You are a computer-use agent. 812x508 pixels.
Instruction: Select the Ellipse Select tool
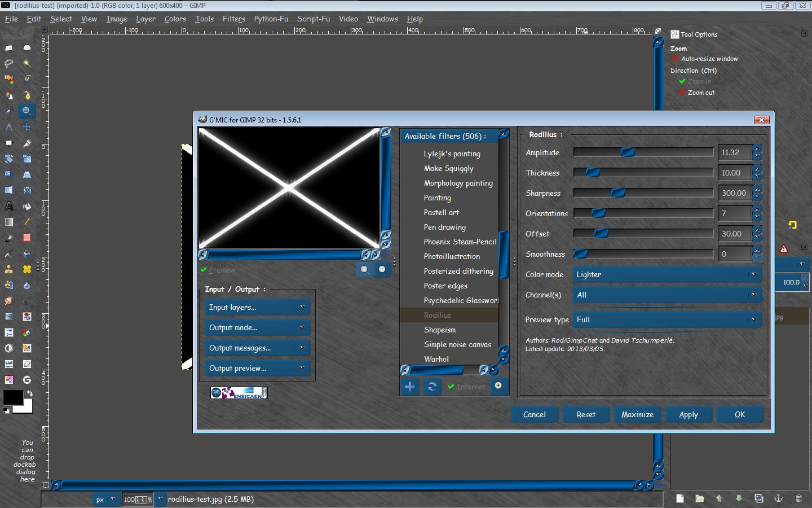(x=27, y=48)
